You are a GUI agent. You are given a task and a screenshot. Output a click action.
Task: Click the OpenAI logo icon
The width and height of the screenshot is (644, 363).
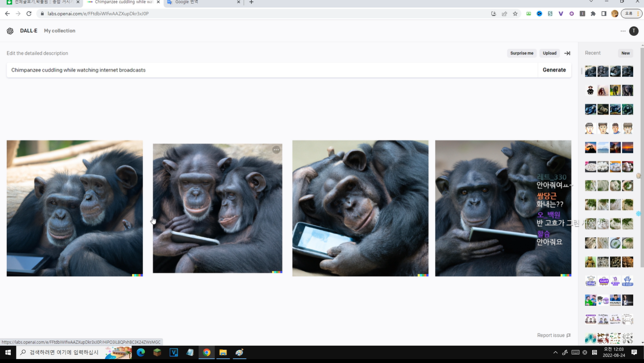[10, 31]
